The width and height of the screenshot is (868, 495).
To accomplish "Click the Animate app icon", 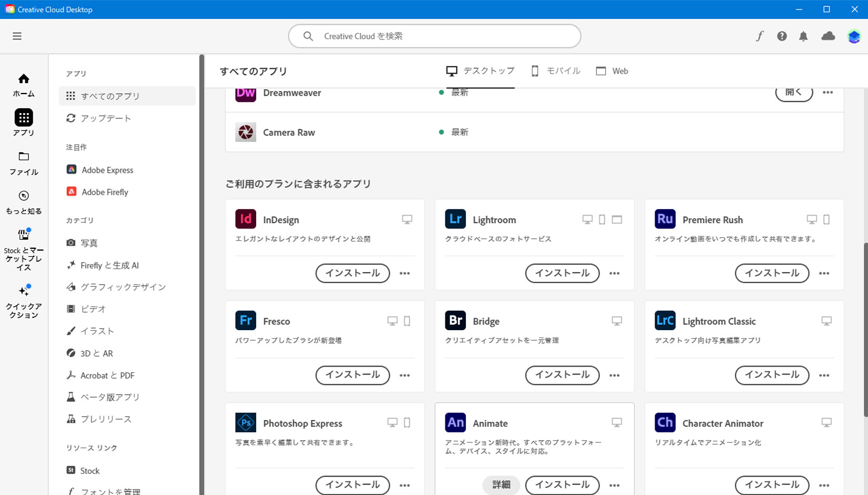I will coord(455,423).
